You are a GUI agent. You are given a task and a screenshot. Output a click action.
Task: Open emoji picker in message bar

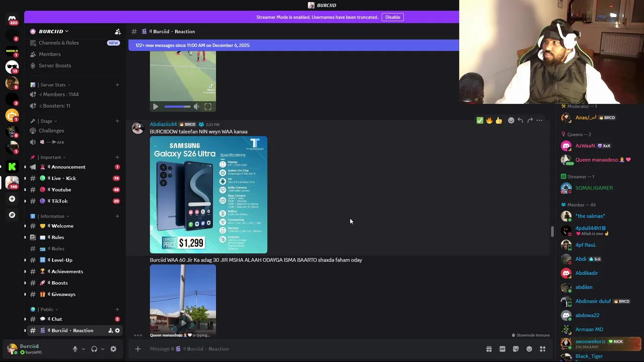pos(529,349)
